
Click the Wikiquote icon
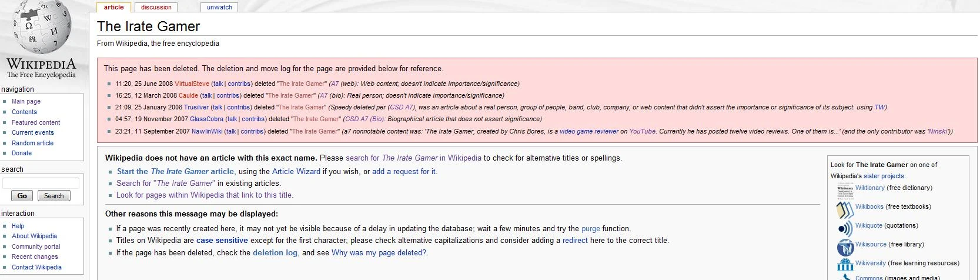pos(845,228)
